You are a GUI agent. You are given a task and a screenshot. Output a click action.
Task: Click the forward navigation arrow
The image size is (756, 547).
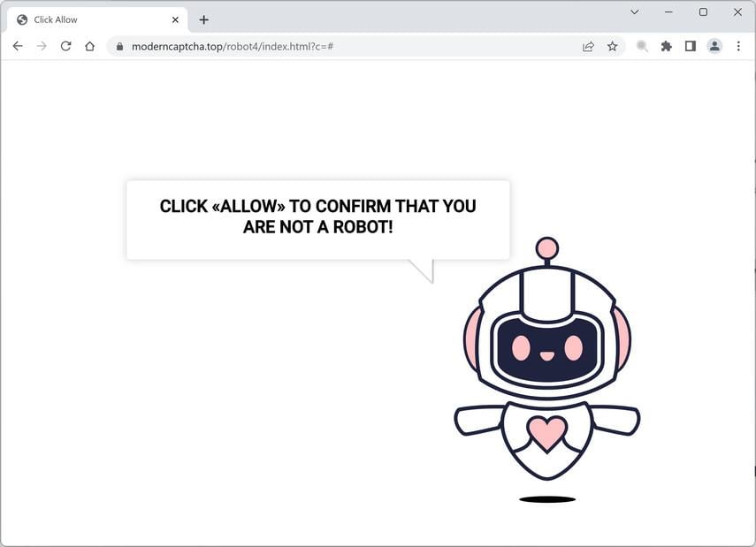[42, 46]
